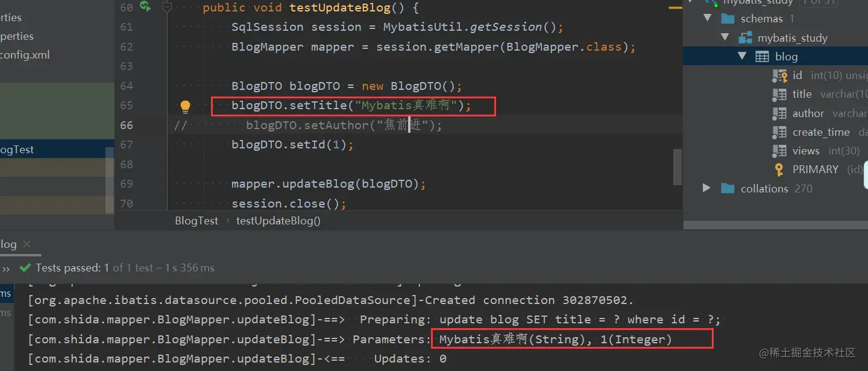Click testUpdateBlog() in the editor breadcrumb
This screenshot has width=868, height=371.
coord(278,221)
